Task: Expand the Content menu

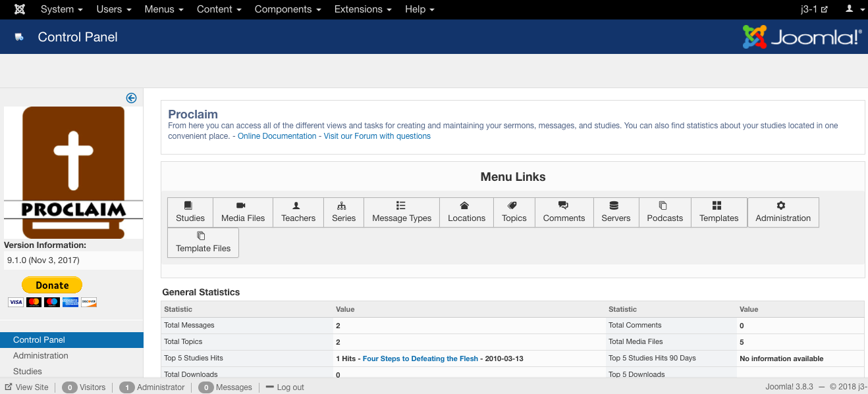Action: (x=219, y=9)
